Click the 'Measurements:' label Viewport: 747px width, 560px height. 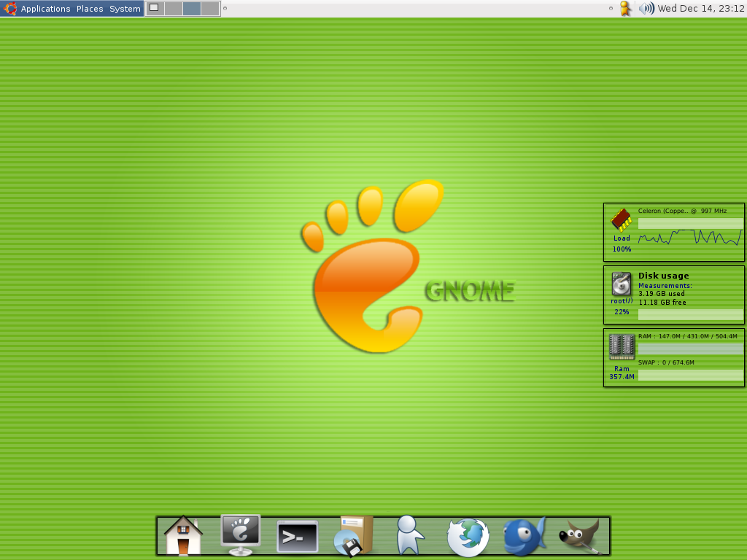tap(665, 286)
